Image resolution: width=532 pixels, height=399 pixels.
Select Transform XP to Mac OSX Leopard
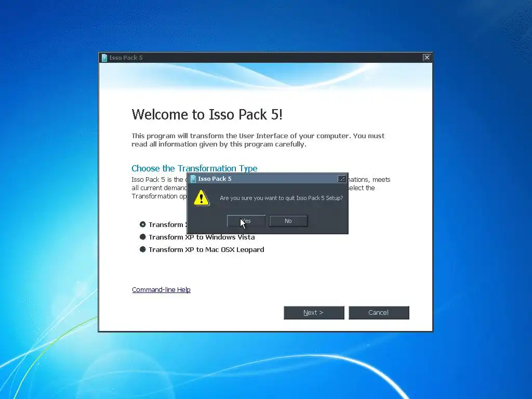click(x=202, y=249)
